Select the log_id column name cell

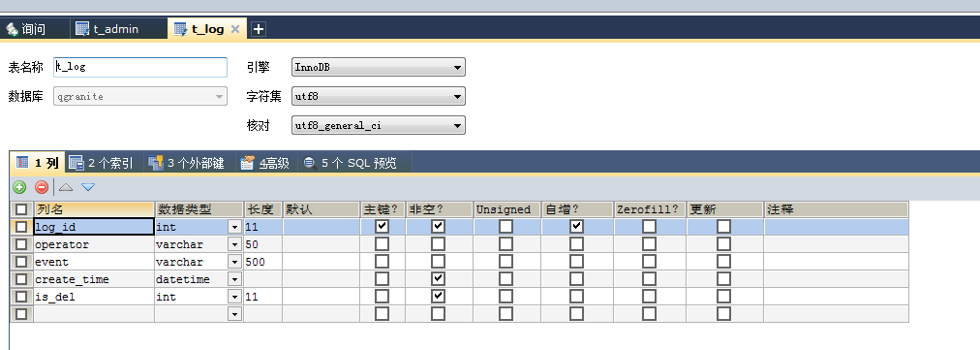coord(94,227)
